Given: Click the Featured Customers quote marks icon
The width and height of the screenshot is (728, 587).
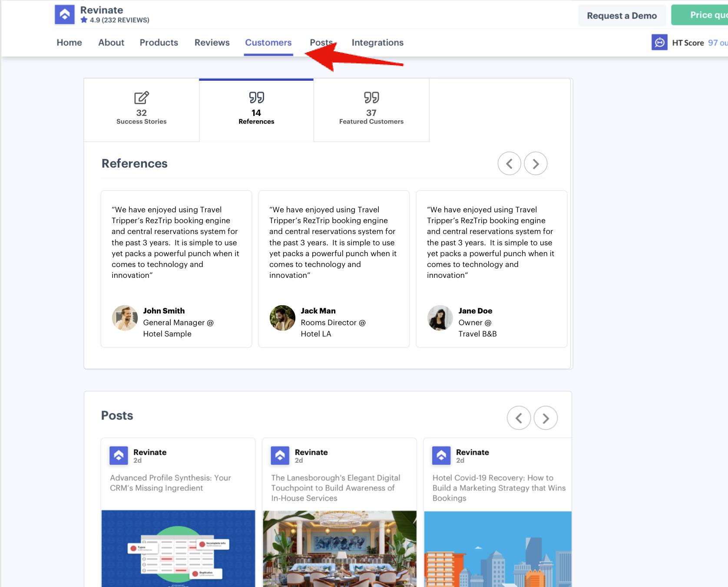Looking at the screenshot, I should pyautogui.click(x=371, y=98).
